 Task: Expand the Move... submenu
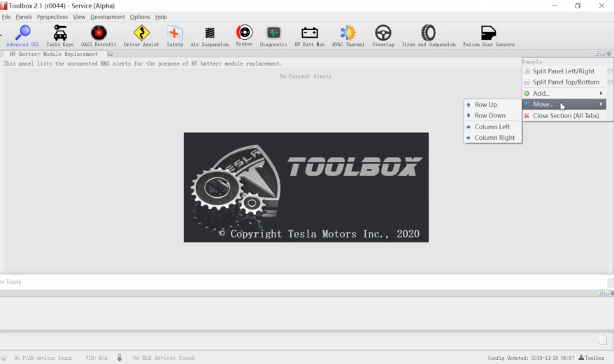564,104
